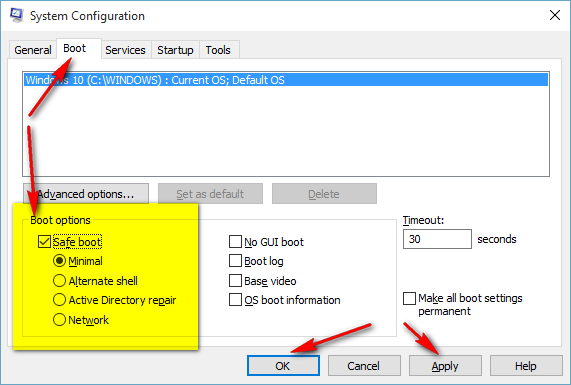
Task: Check Make all boot settings permanent
Action: pos(409,298)
